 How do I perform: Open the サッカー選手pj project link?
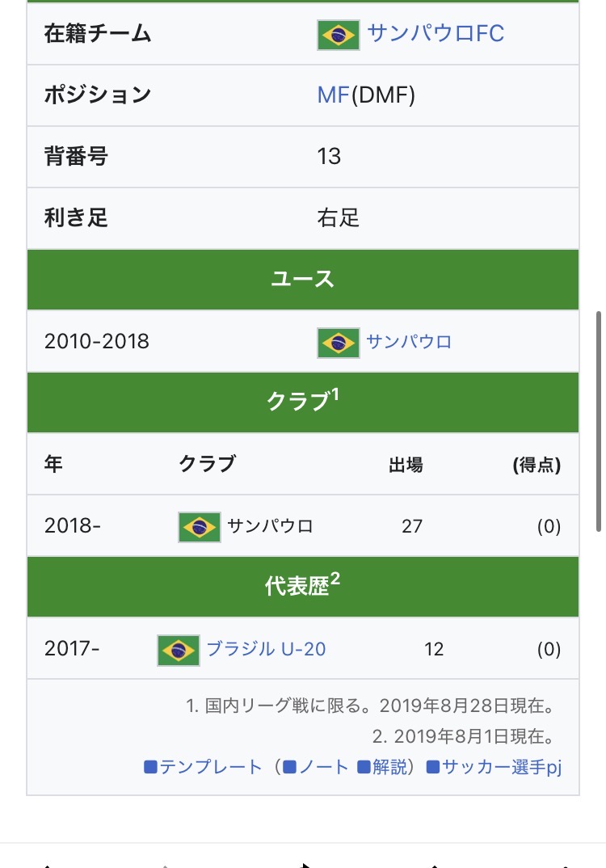[502, 767]
